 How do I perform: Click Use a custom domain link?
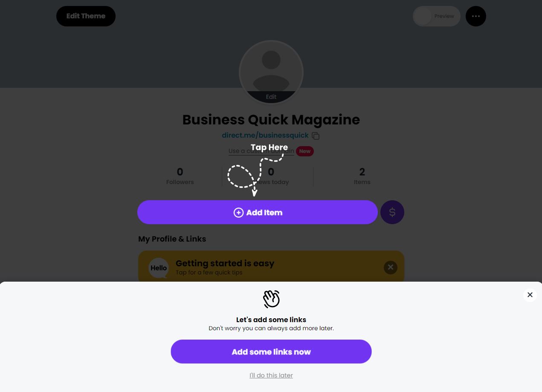(261, 151)
